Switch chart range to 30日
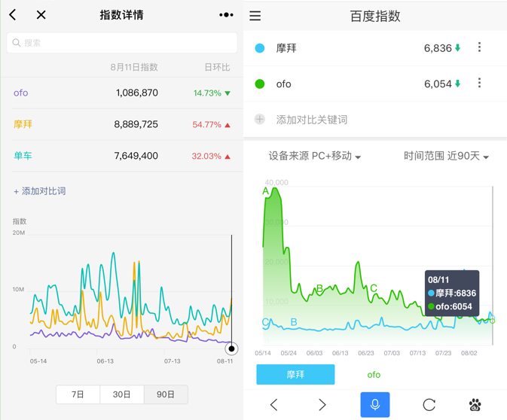The image size is (507, 420). click(x=122, y=394)
